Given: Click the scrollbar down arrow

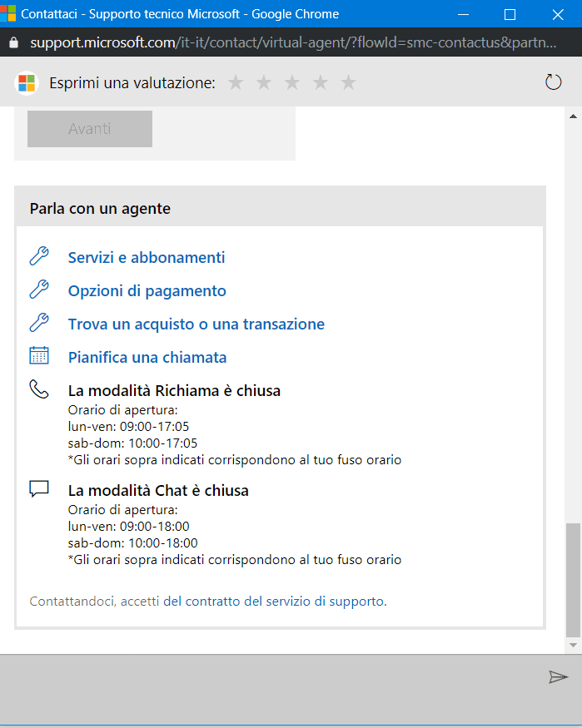Looking at the screenshot, I should pos(573,645).
